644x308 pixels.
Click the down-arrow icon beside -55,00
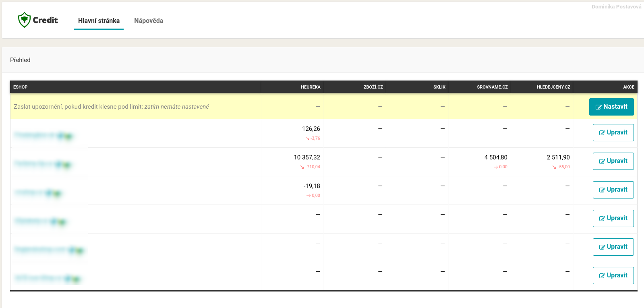554,167
